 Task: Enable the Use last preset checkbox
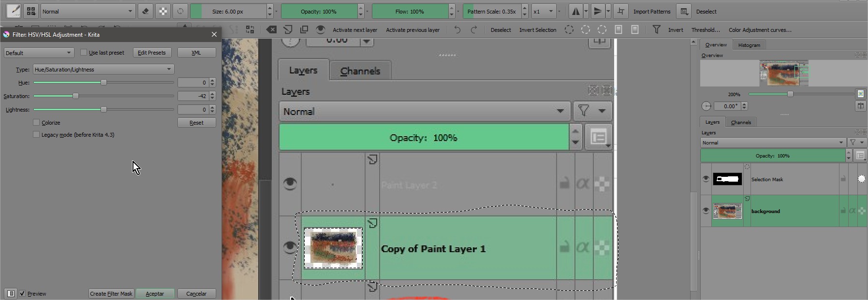point(84,52)
